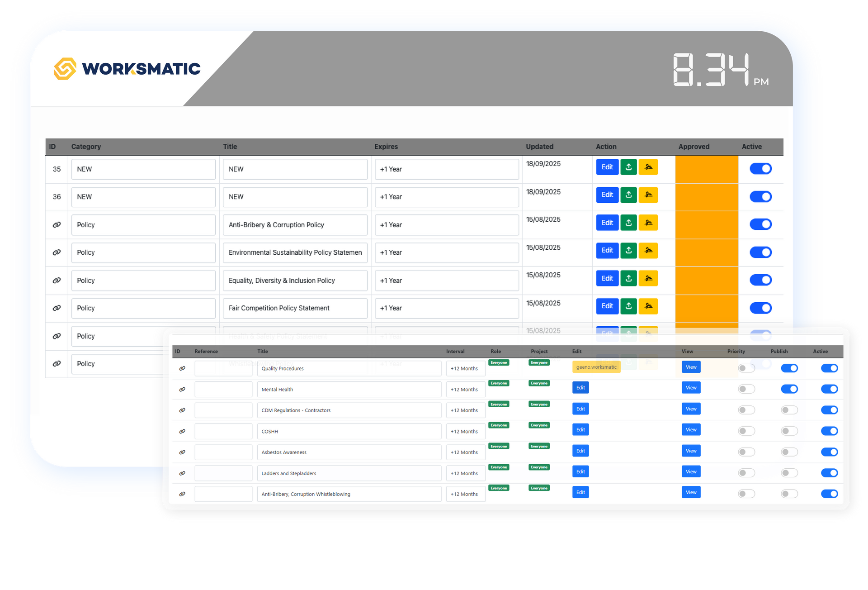Click the link icon beside Anti-Bribery & Corruption Policy
Screen dimensions: 868x590
click(57, 225)
